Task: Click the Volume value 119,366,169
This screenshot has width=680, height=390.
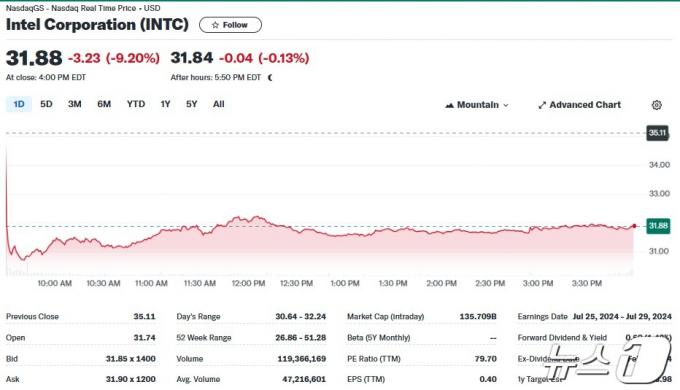Action: click(x=302, y=359)
